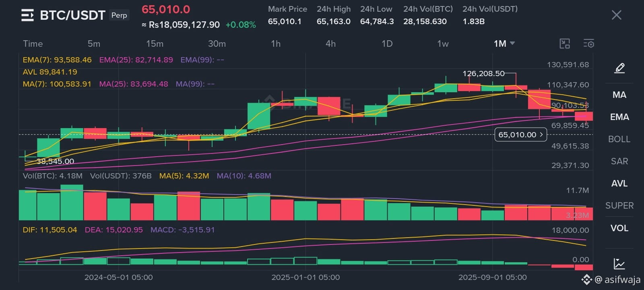Open the BTC/USDT pair selector
The width and height of the screenshot is (644, 290).
click(72, 15)
